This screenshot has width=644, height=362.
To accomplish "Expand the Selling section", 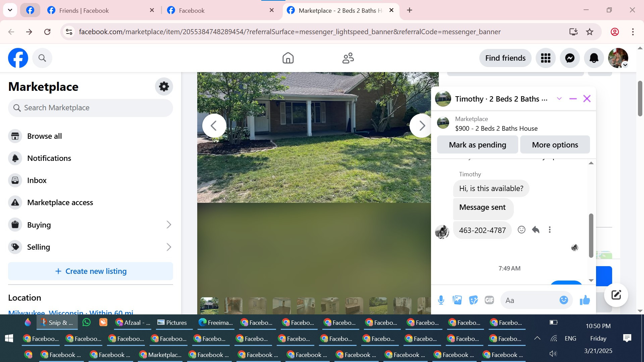I will 169,247.
